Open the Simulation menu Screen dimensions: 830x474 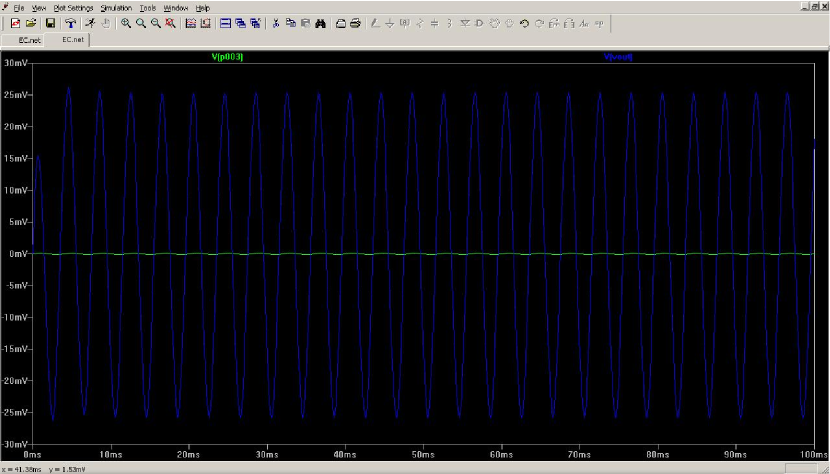(x=116, y=7)
